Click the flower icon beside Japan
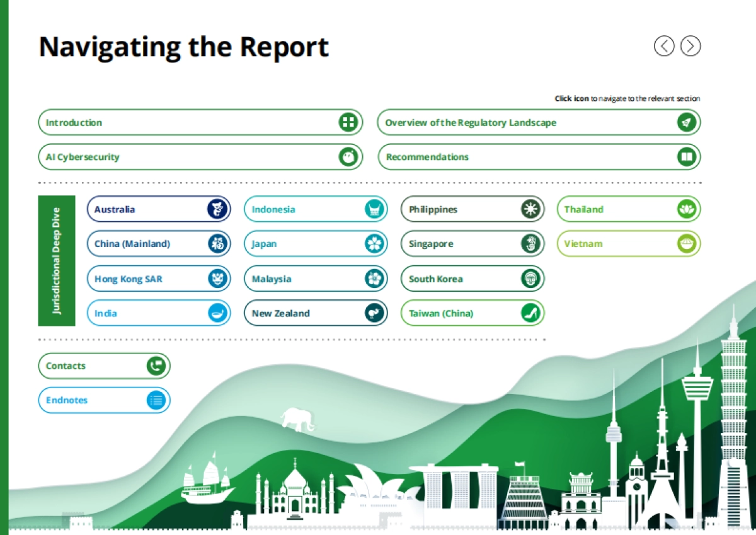Viewport: 756px width, 535px height. click(x=375, y=244)
